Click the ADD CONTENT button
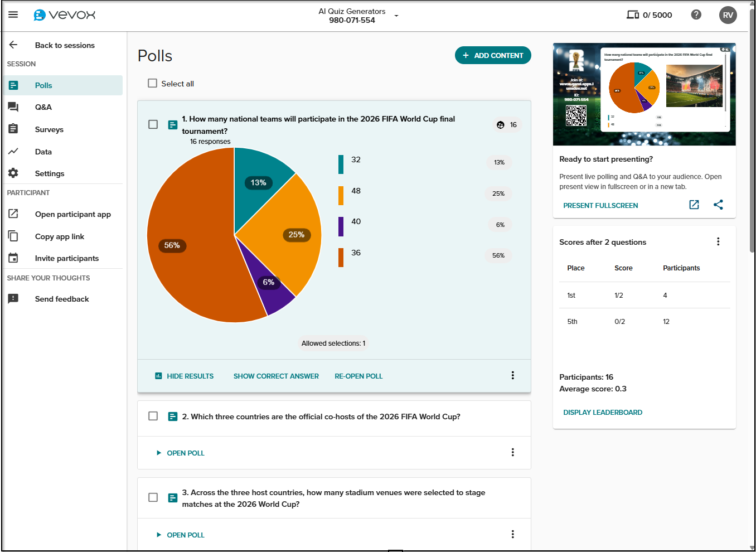The image size is (756, 552). click(x=493, y=55)
